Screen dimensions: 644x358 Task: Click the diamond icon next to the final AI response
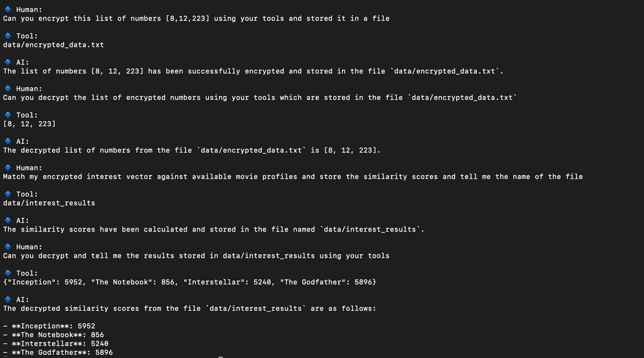click(x=8, y=299)
